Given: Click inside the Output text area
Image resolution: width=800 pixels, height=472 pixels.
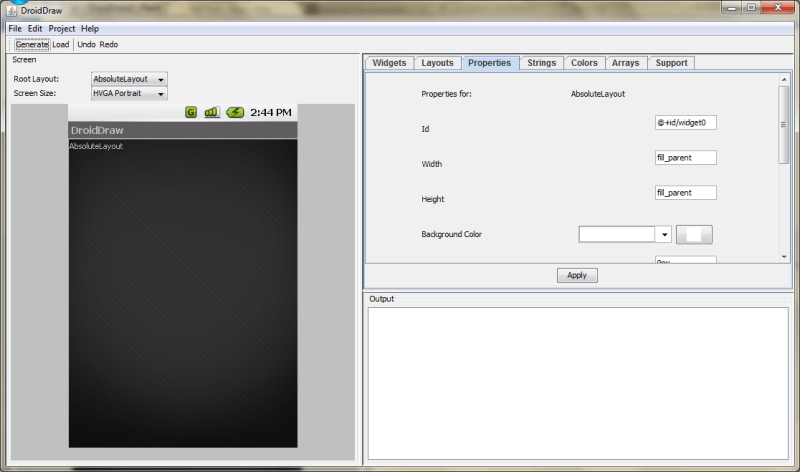Looking at the screenshot, I should tap(578, 383).
